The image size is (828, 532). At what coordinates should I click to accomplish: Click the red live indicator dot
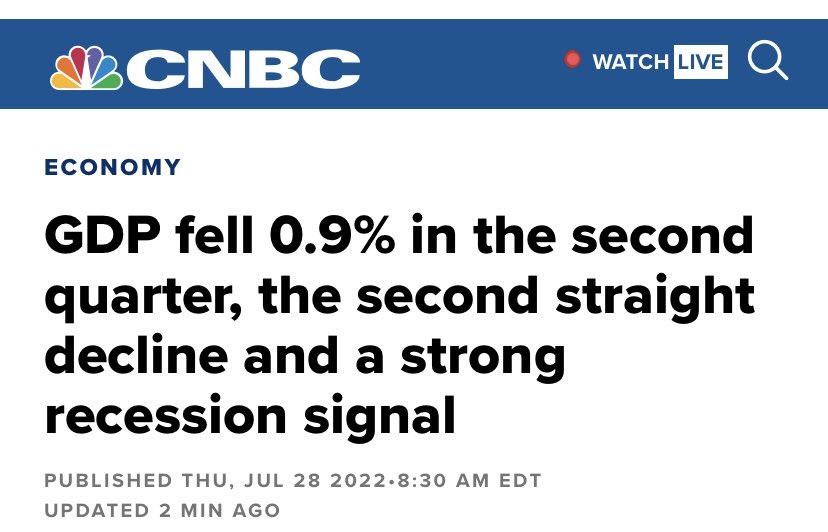(x=572, y=59)
